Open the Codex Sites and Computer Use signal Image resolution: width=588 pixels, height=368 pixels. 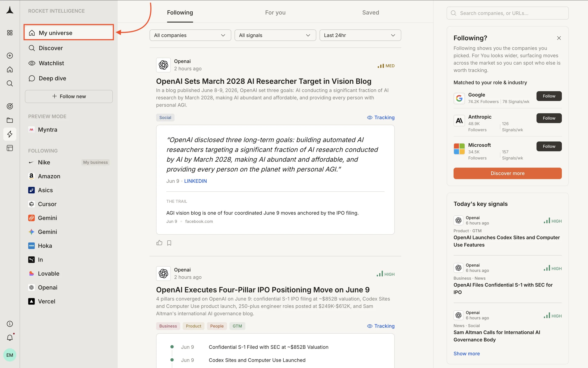coord(506,241)
